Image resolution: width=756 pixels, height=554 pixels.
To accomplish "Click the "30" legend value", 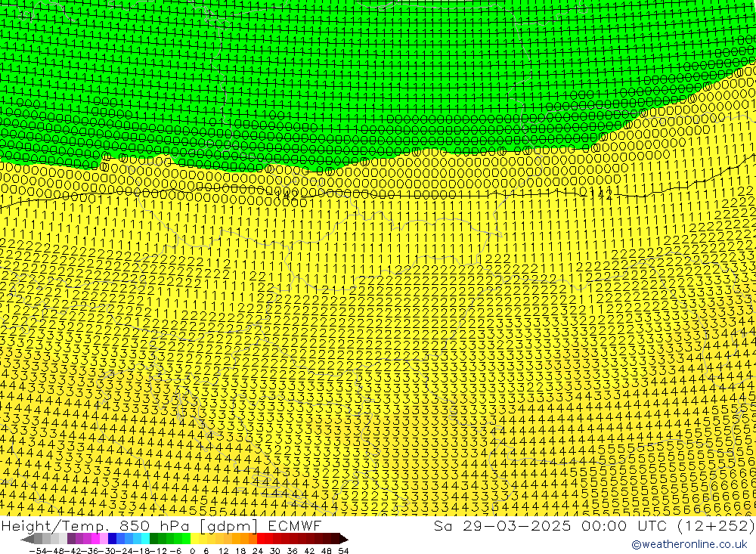I will [275, 551].
